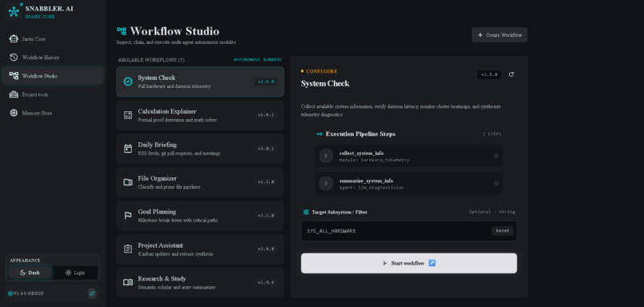Click the Project tools toolbox icon
The width and height of the screenshot is (644, 307).
[x=14, y=94]
